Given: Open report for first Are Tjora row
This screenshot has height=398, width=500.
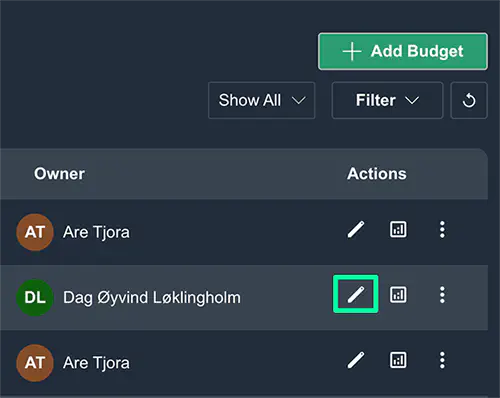Looking at the screenshot, I should pos(398,229).
